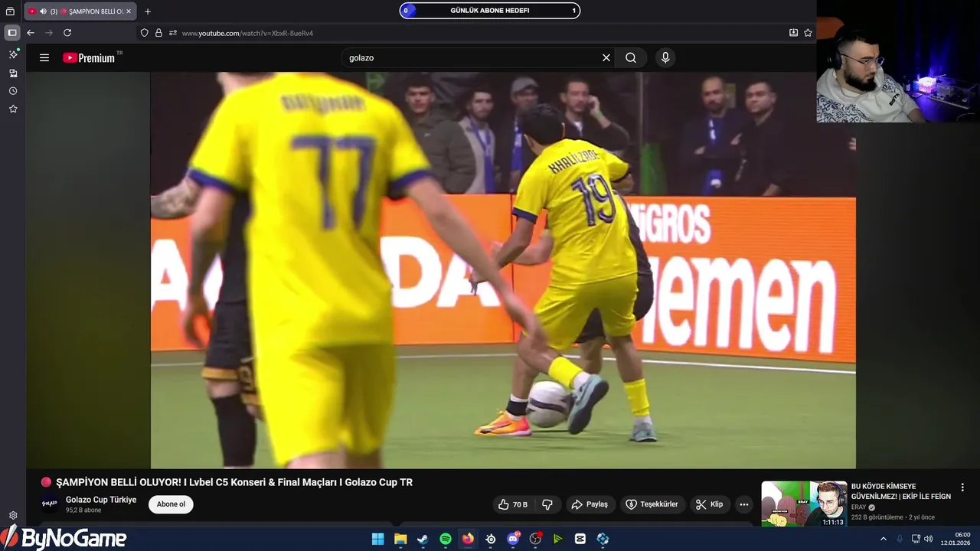Click the Teşekkürler thanks button
Screen dimensions: 980x551
point(652,504)
